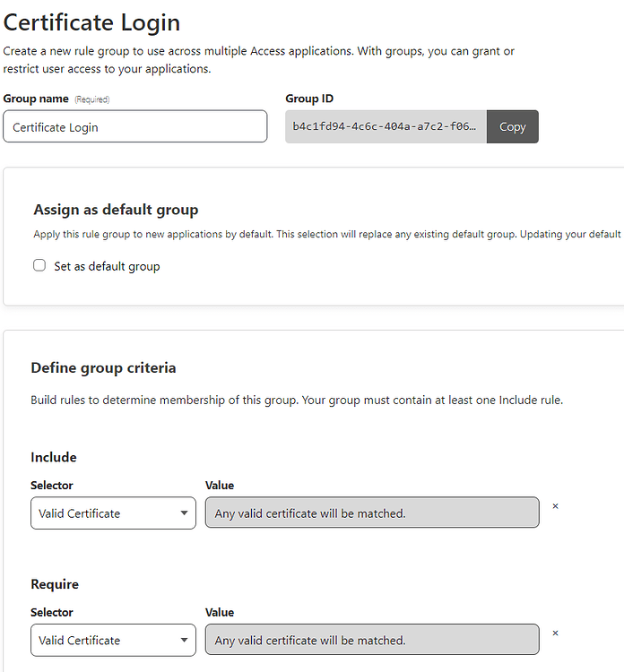Enable the Set as default group checkbox
624x672 pixels.
pyautogui.click(x=39, y=265)
